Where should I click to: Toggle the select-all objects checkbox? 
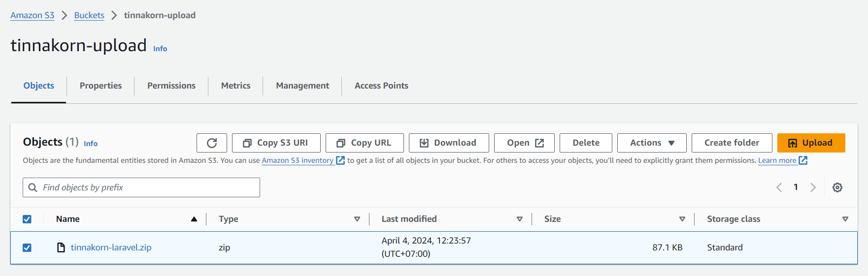pos(27,219)
